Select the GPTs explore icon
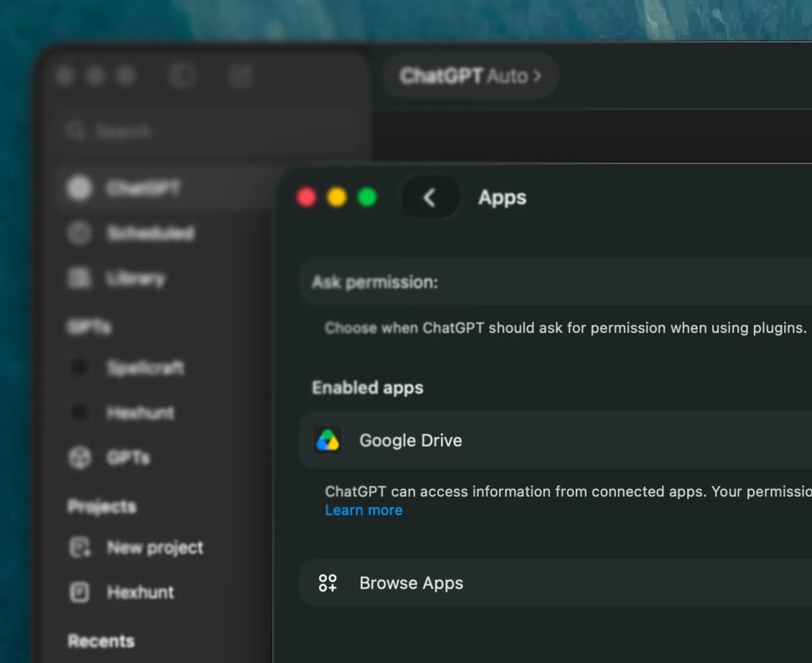The width and height of the screenshot is (812, 663). point(79,457)
